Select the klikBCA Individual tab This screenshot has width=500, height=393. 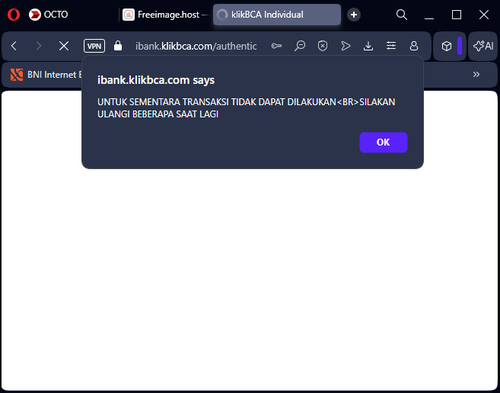pyautogui.click(x=277, y=15)
